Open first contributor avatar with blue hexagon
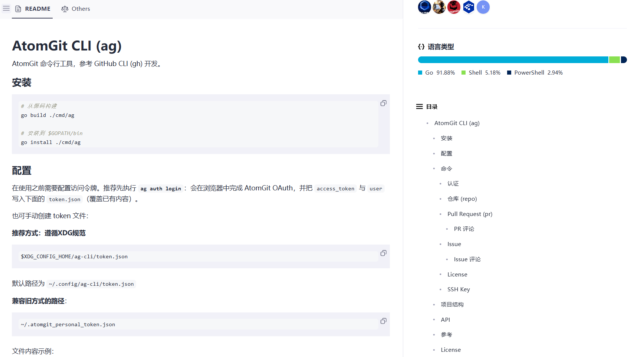644x357 pixels. [x=424, y=7]
